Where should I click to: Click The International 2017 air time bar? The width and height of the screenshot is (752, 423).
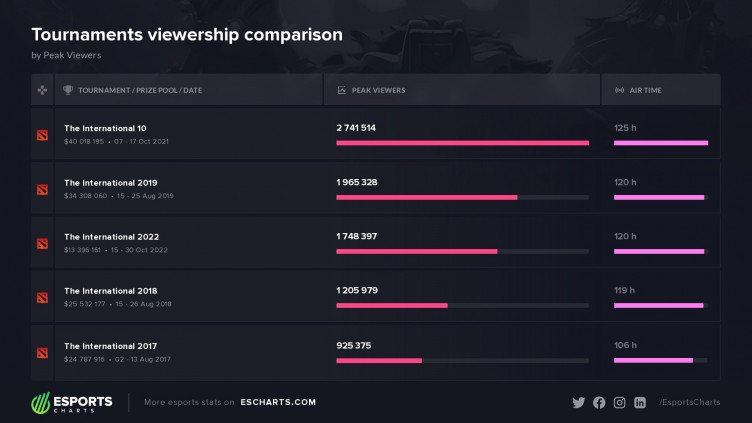[x=653, y=360]
